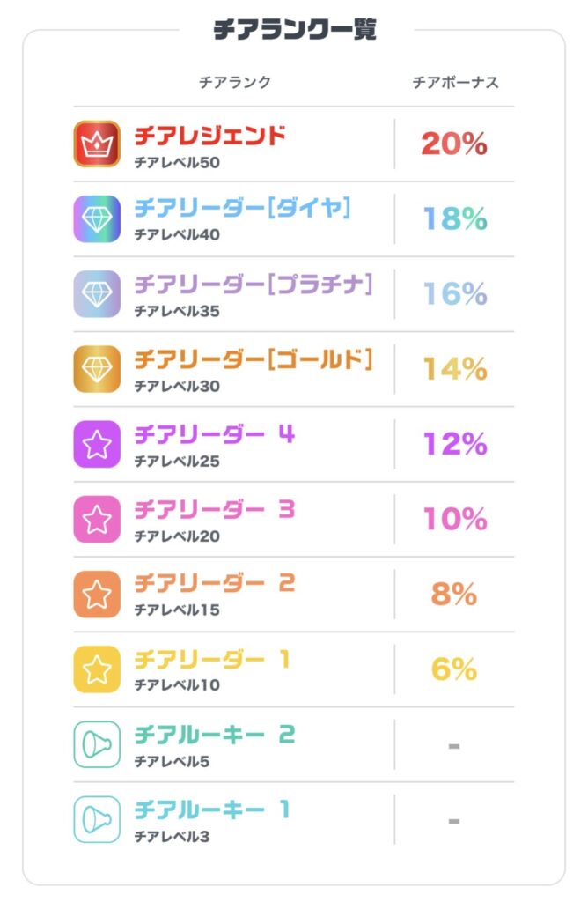The image size is (588, 902).
Task: Select the 18% gradient bonus value
Action: [453, 218]
